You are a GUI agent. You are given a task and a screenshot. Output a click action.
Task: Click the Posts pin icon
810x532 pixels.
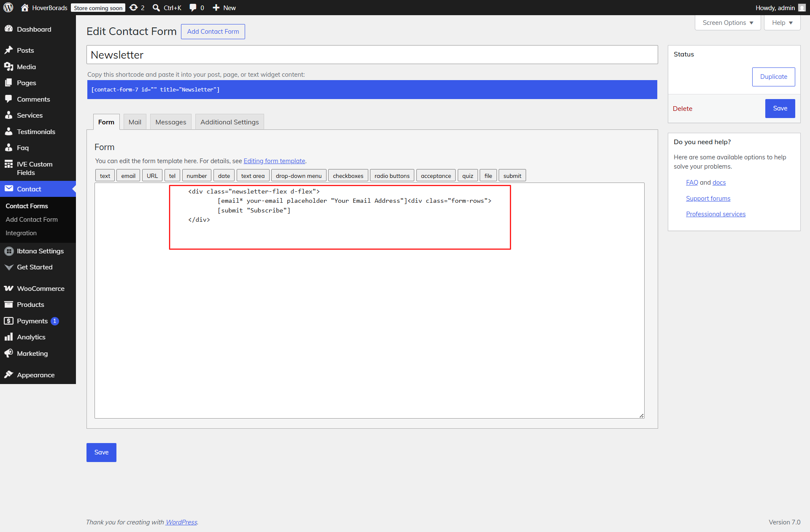8,50
